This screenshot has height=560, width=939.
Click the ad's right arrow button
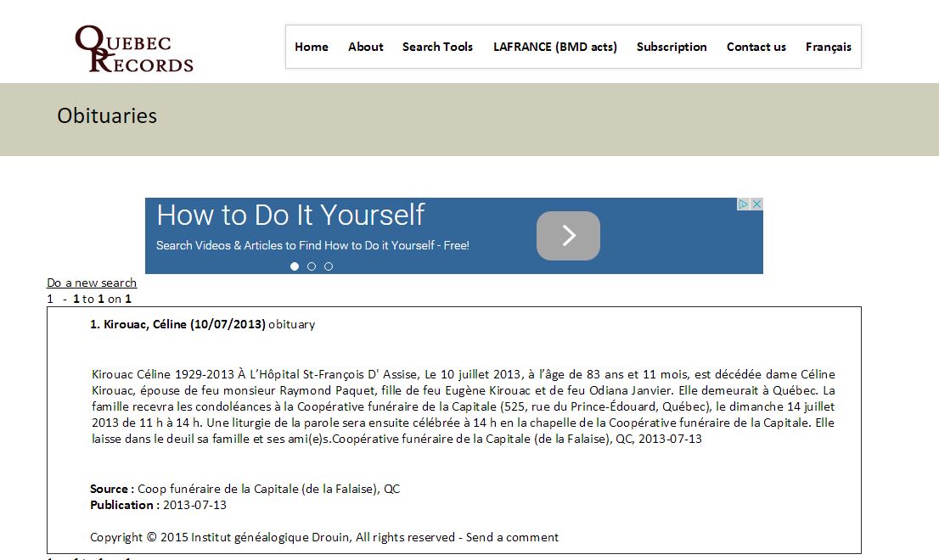[x=568, y=236]
